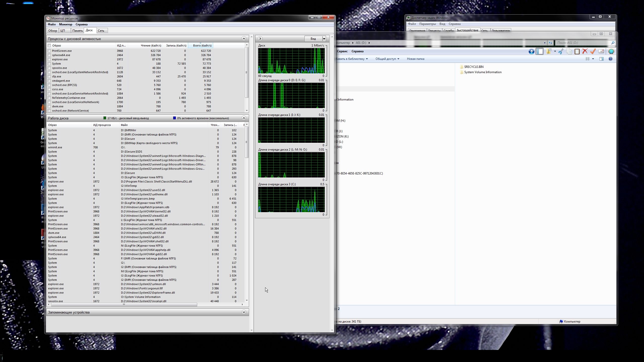Toggle the preview pane icon
The width and height of the screenshot is (644, 362).
point(601,59)
